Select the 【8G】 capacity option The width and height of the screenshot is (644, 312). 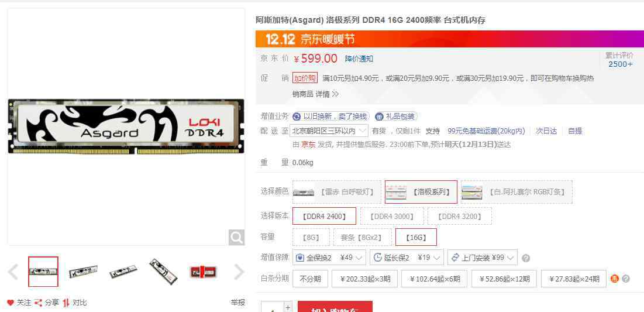pos(311,237)
